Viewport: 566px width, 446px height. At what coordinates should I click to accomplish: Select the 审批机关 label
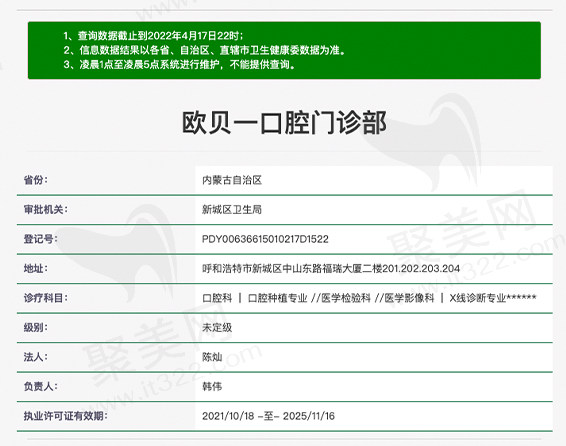45,209
